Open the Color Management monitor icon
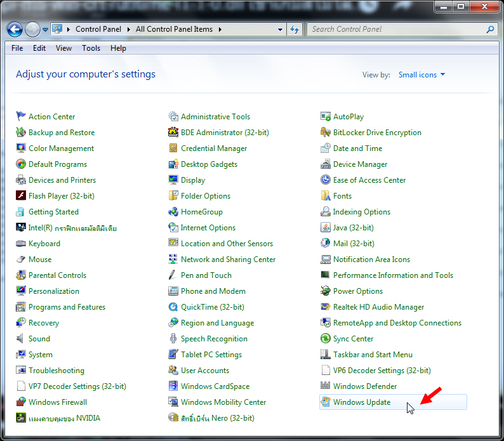The height and width of the screenshot is (441, 504). click(x=21, y=148)
